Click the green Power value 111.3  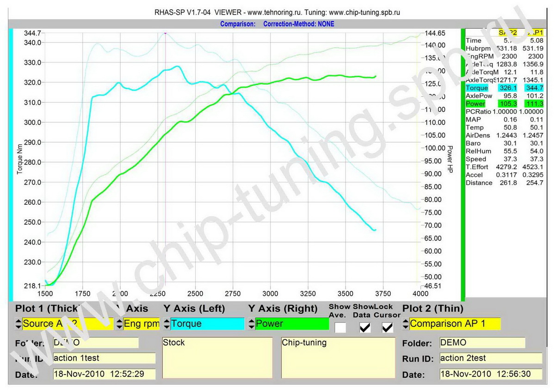click(x=534, y=104)
